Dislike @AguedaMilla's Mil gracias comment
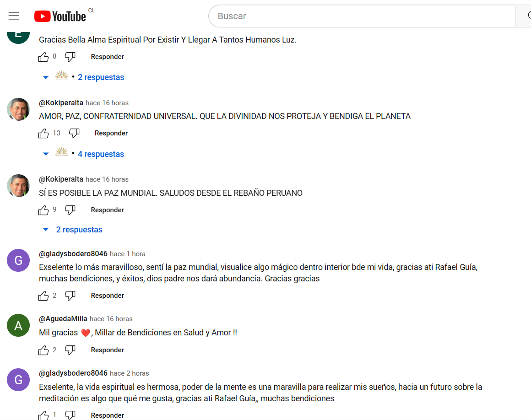The image size is (531, 420). (70, 350)
